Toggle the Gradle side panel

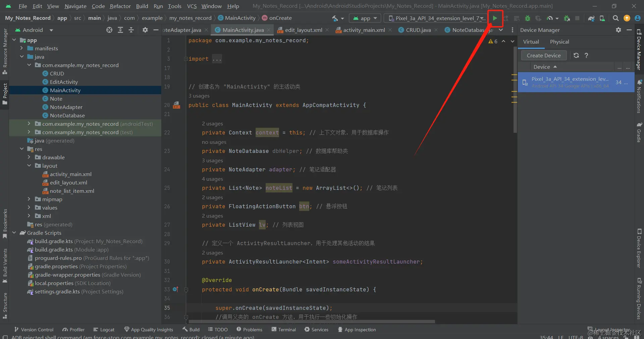639,132
